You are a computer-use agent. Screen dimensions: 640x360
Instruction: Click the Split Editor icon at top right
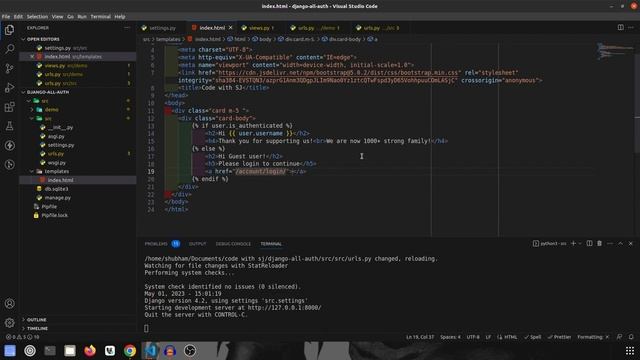(x=620, y=27)
